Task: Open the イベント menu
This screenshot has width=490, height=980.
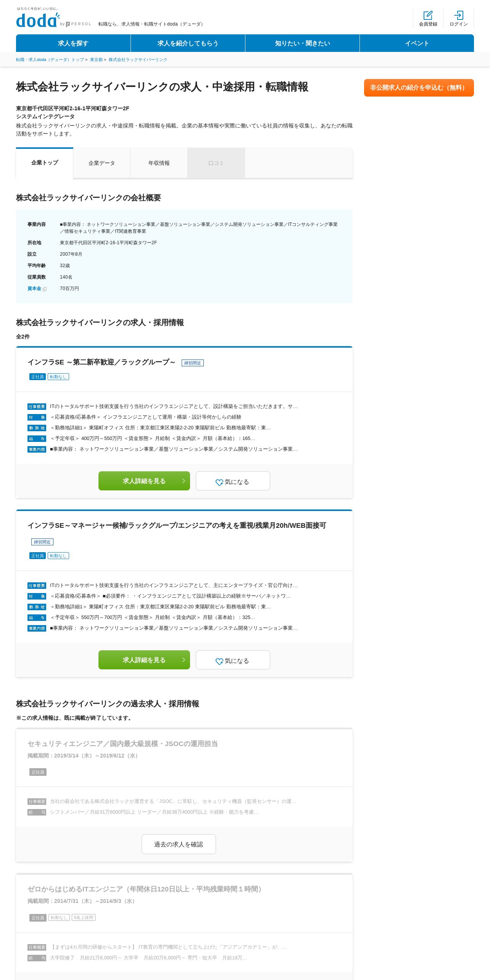Action: tap(417, 43)
